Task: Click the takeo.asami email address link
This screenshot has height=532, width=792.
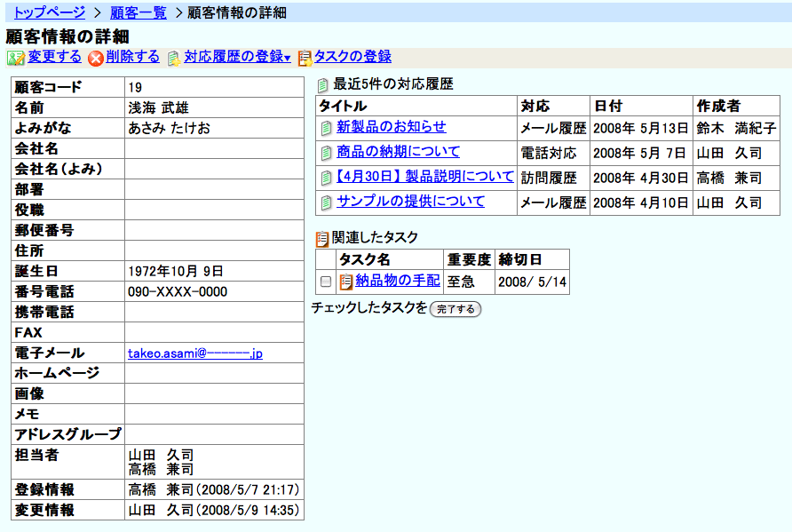Action: [195, 353]
